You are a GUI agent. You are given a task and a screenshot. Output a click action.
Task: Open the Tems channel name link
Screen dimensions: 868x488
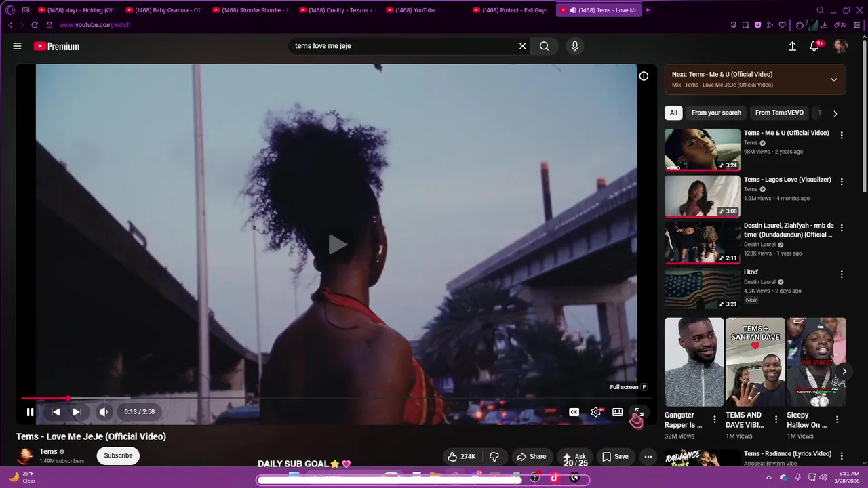48,451
